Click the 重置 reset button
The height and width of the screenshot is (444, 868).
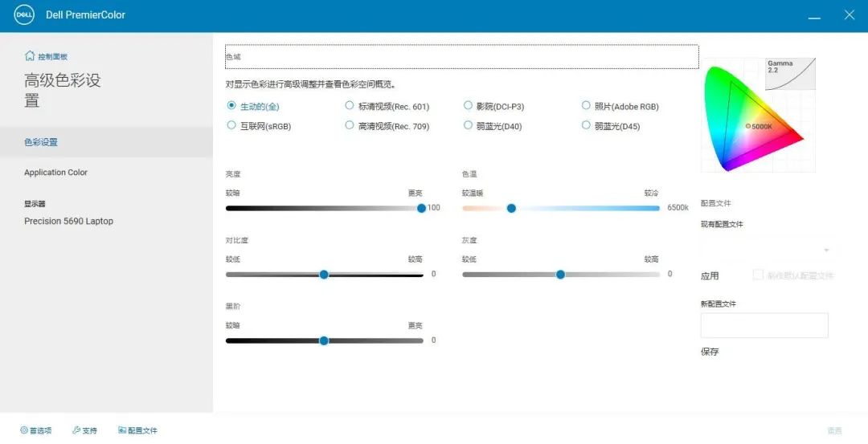[834, 430]
